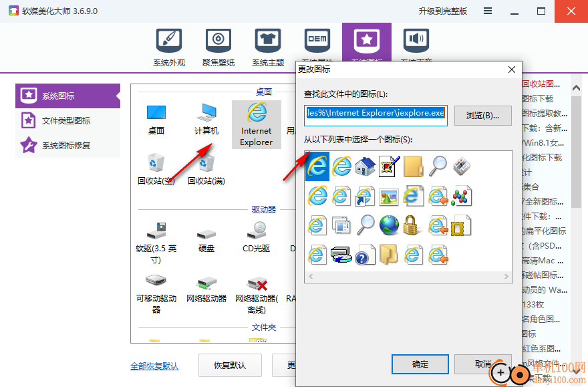Pick the drive with blue disc icon
The width and height of the screenshot is (588, 387).
[x=341, y=255]
